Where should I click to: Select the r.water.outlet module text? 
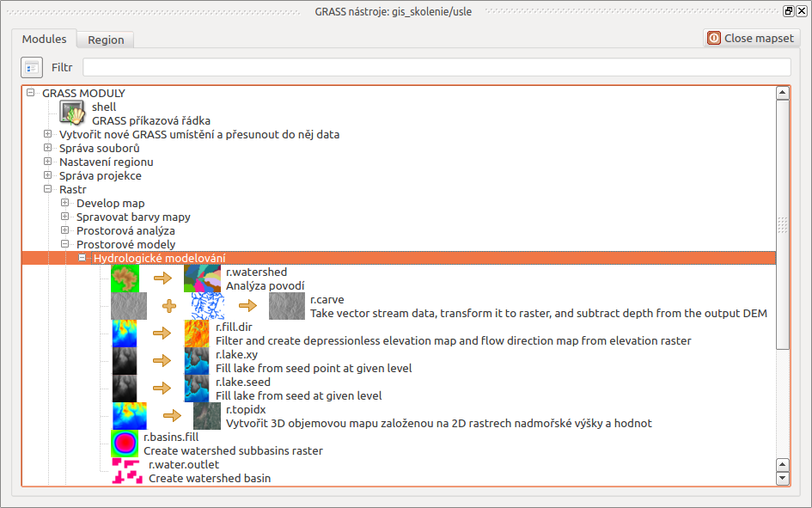click(184, 464)
